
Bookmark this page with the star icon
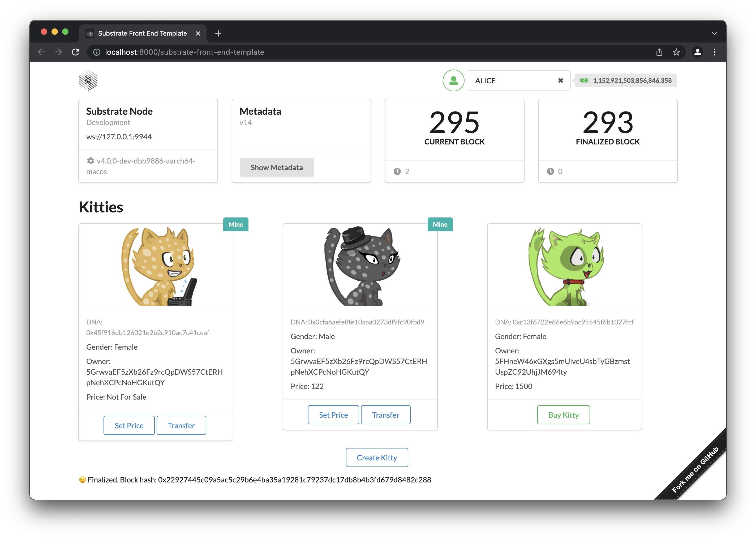pos(676,52)
